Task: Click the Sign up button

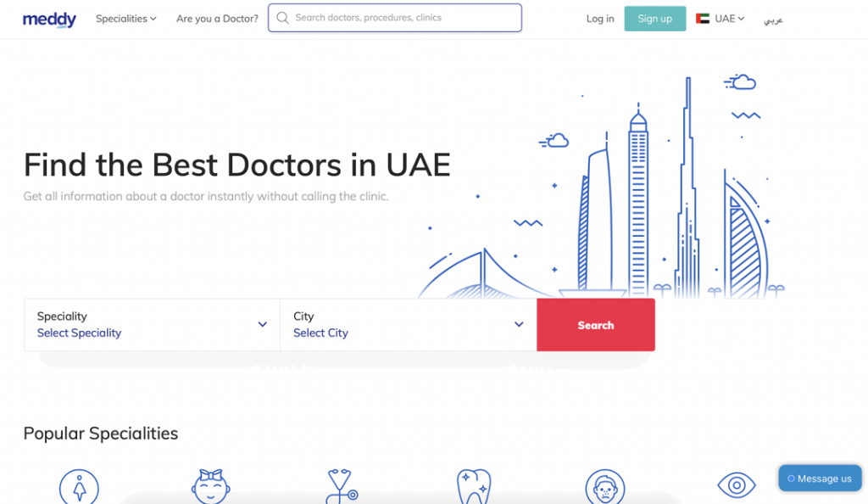Action: pos(655,19)
